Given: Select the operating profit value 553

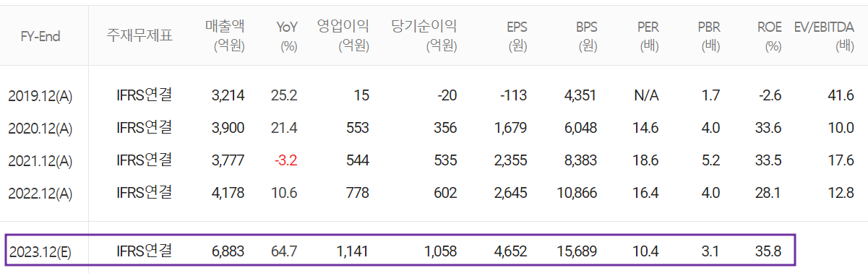Looking at the screenshot, I should [x=358, y=128].
